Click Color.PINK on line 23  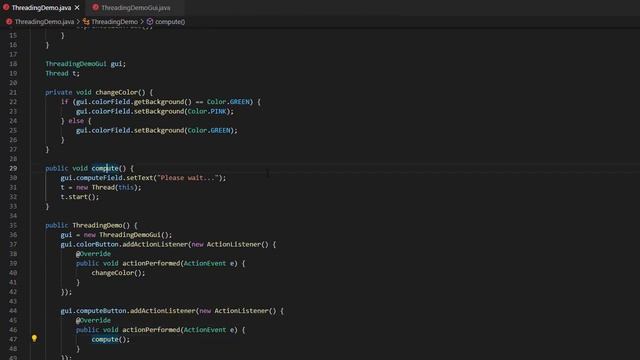point(207,111)
